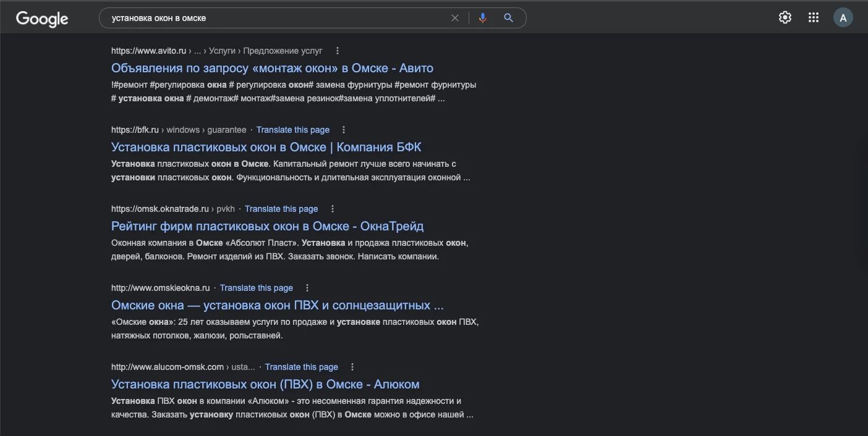Viewport: 868px width, 436px height.
Task: Submit search with magnifier icon
Action: [x=508, y=18]
